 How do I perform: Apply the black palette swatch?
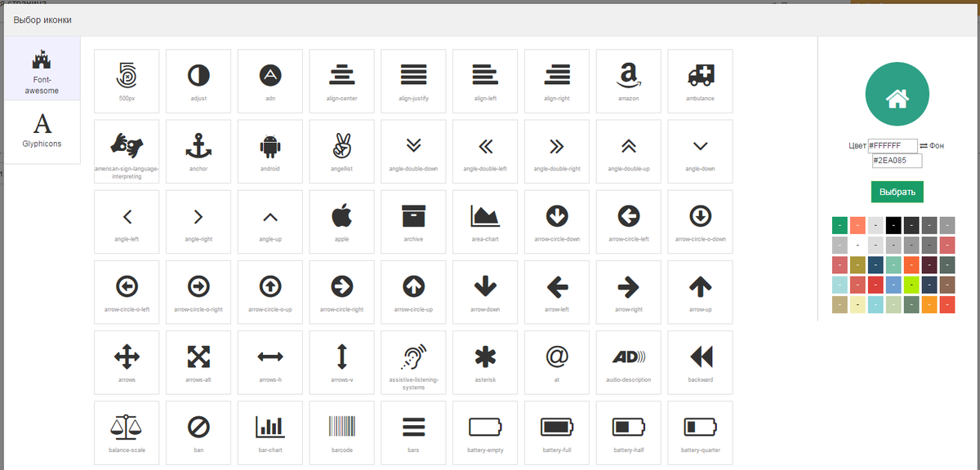893,224
